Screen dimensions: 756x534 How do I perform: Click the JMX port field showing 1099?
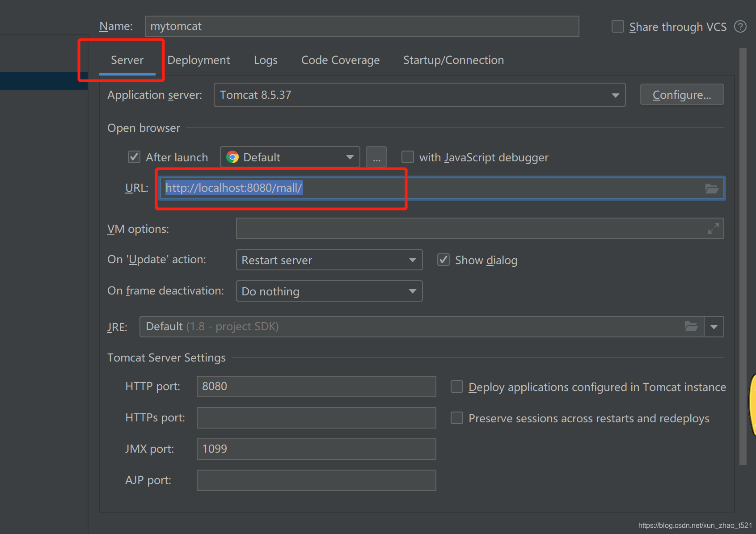(x=316, y=449)
